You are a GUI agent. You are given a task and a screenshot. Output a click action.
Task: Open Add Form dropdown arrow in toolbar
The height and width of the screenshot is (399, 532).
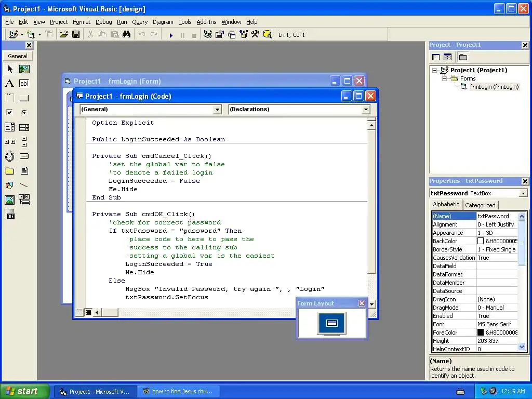click(x=39, y=34)
